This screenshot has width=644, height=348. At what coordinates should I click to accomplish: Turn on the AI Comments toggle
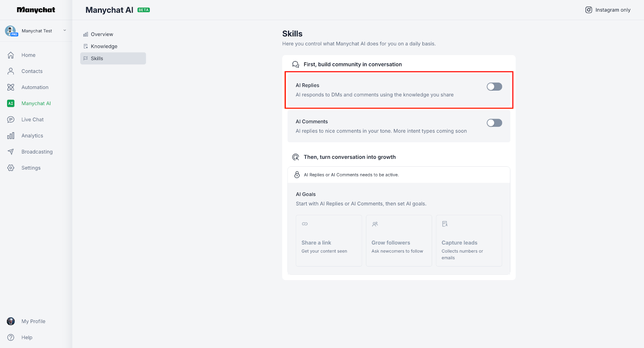[x=494, y=123]
